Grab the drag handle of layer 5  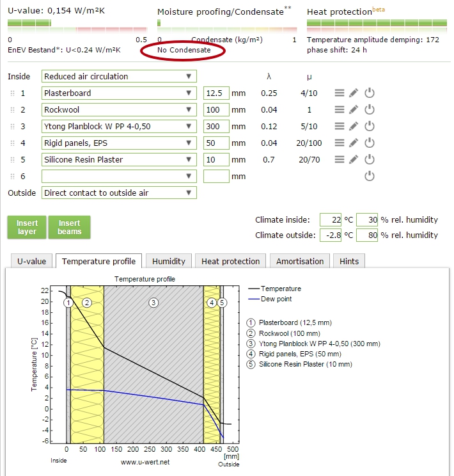coord(12,160)
